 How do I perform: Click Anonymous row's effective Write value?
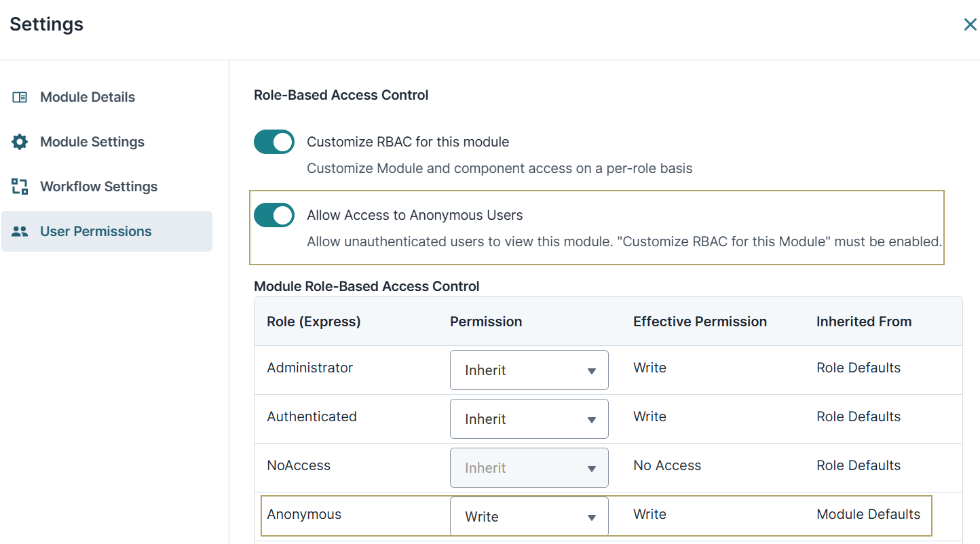[649, 514]
